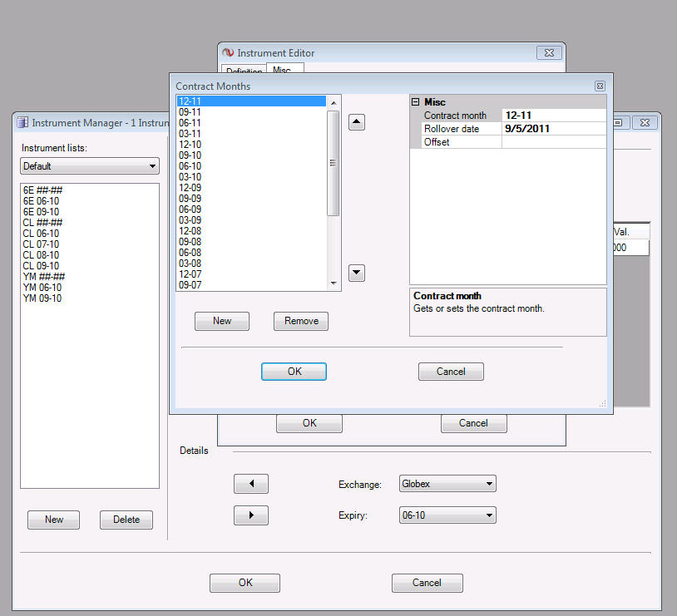The image size is (677, 616).
Task: Click OK in Instrument Manager window
Action: click(245, 583)
